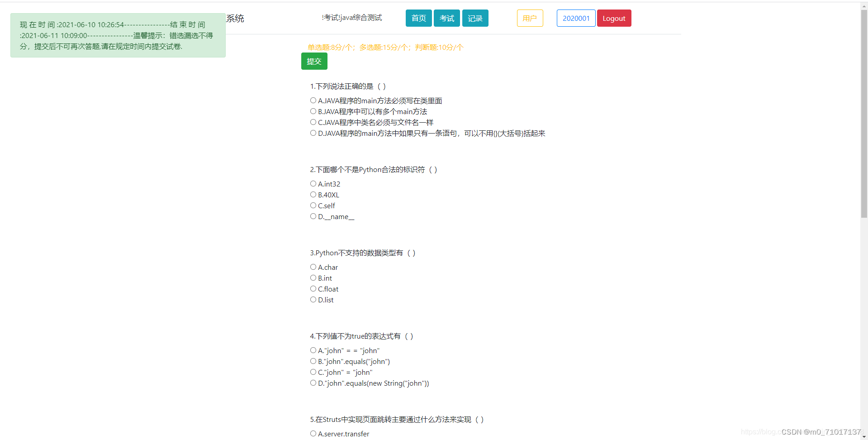Select option B."john".equals("john") for question 4
Image resolution: width=868 pixels, height=440 pixels.
point(313,361)
